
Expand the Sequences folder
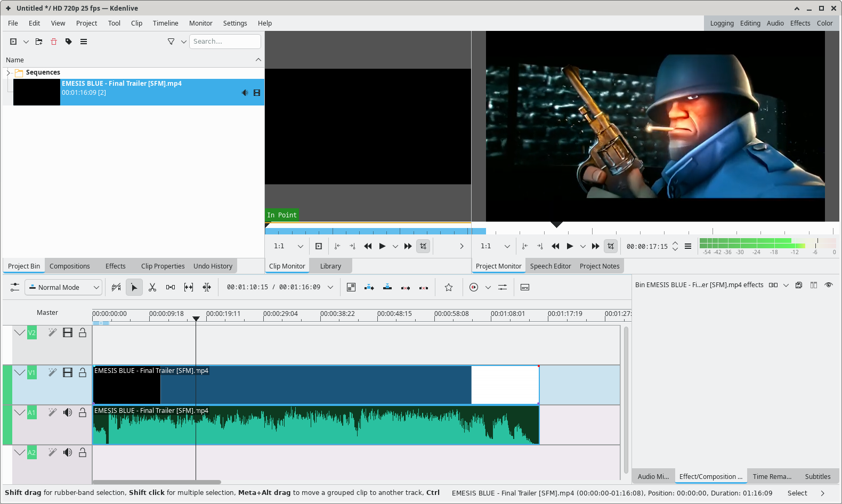point(8,72)
